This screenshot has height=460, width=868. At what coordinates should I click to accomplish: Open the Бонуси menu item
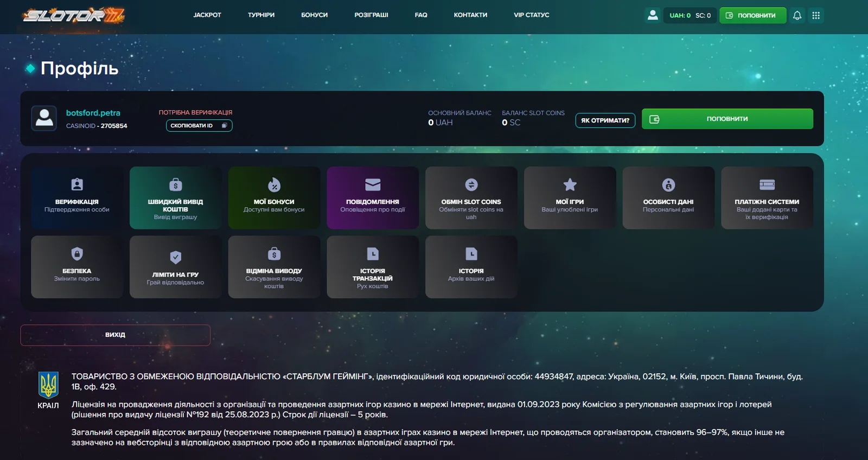pos(315,15)
